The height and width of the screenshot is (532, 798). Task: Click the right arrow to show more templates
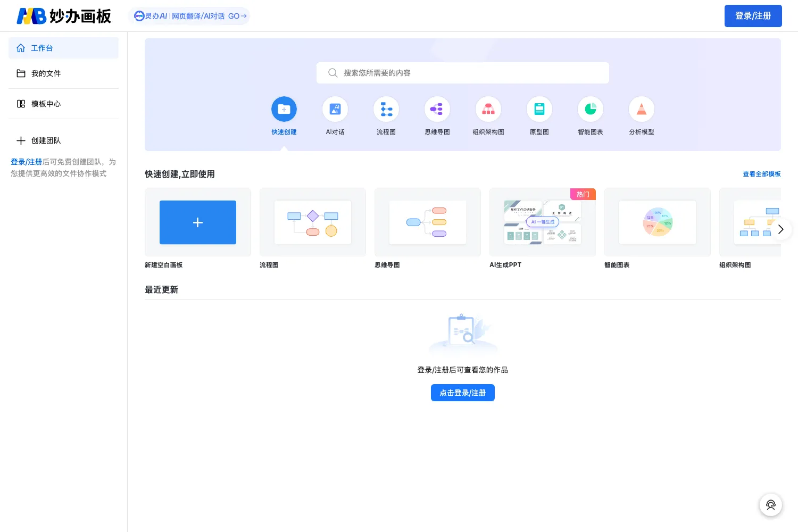coord(781,229)
